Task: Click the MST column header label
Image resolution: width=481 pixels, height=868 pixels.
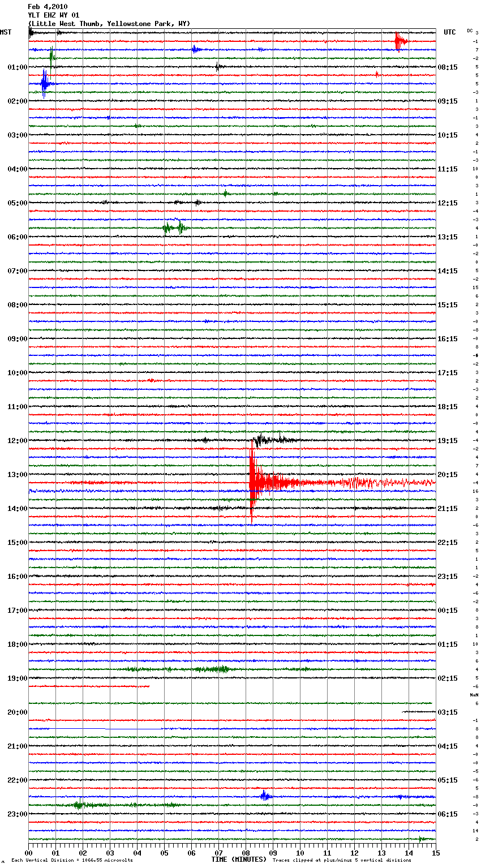Action: [6, 32]
